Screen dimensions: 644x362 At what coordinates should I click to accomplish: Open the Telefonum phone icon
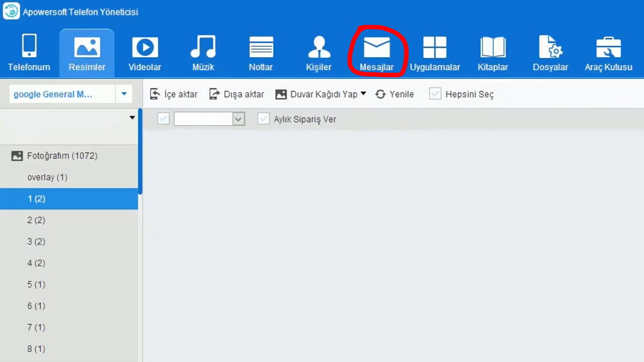(x=29, y=47)
